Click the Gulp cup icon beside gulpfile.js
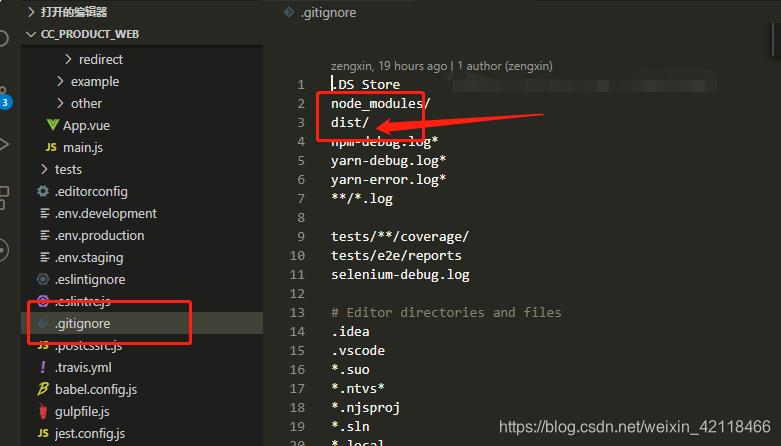 tap(43, 411)
